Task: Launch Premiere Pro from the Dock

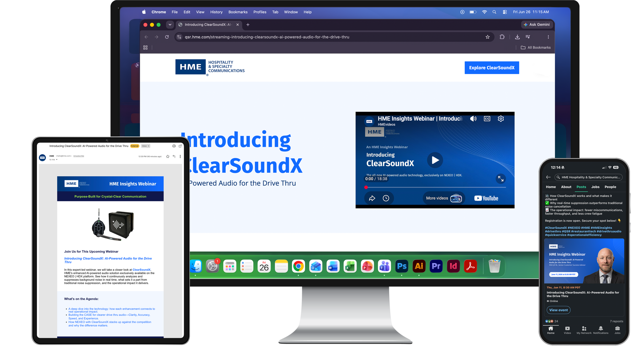Action: (436, 266)
